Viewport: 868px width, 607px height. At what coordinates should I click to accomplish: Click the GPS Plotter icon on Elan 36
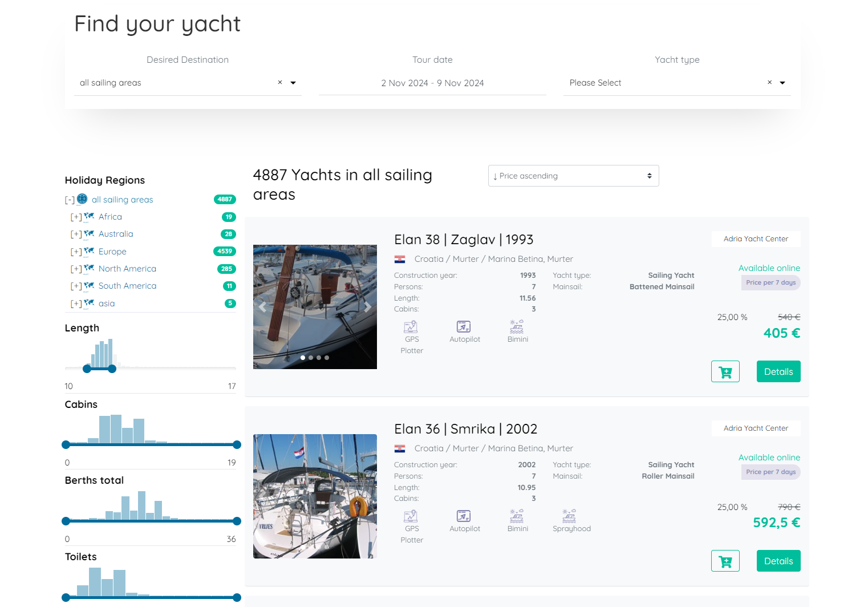click(x=411, y=516)
